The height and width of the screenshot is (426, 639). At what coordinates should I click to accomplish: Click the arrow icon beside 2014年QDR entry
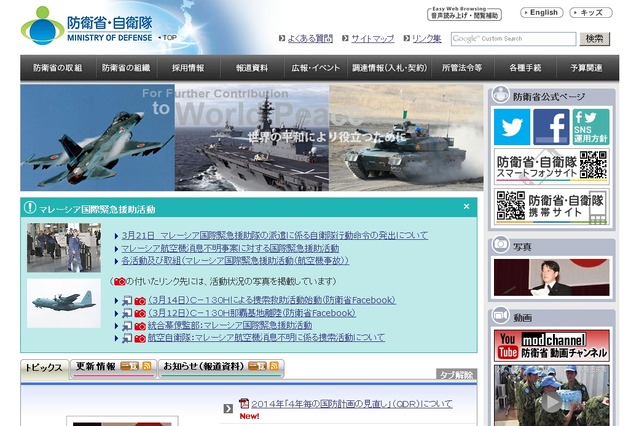tap(228, 408)
